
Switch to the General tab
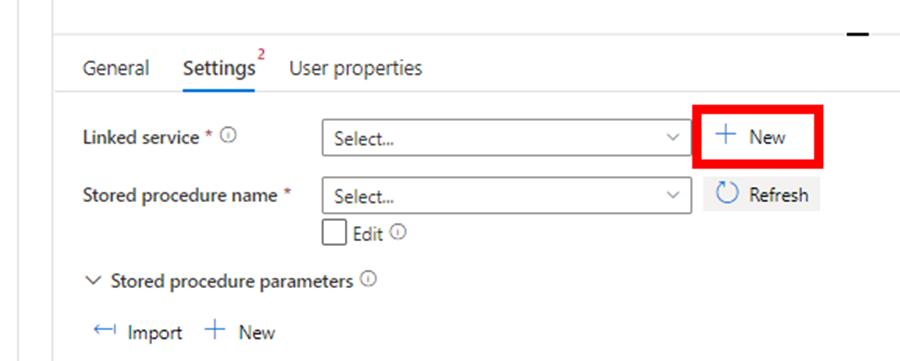pos(116,68)
